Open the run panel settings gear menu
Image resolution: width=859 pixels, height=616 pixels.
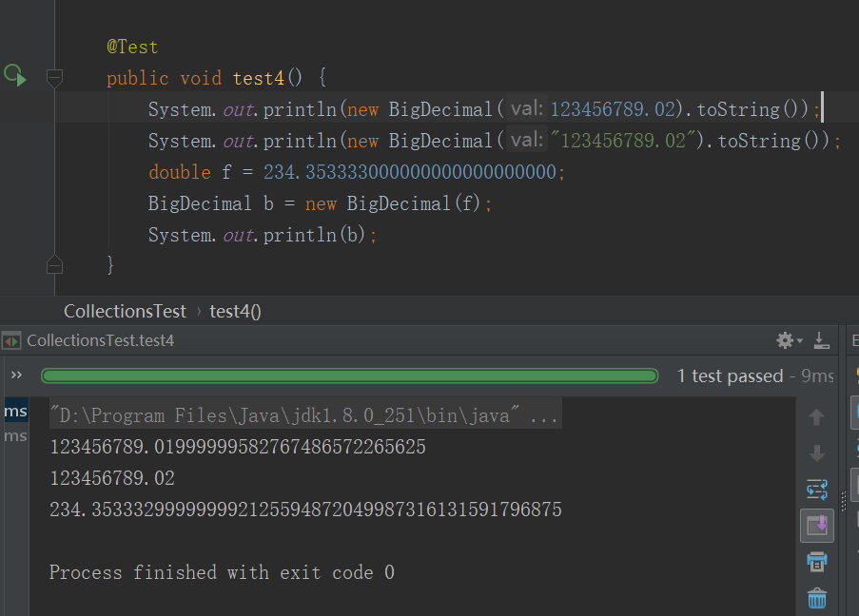click(789, 340)
